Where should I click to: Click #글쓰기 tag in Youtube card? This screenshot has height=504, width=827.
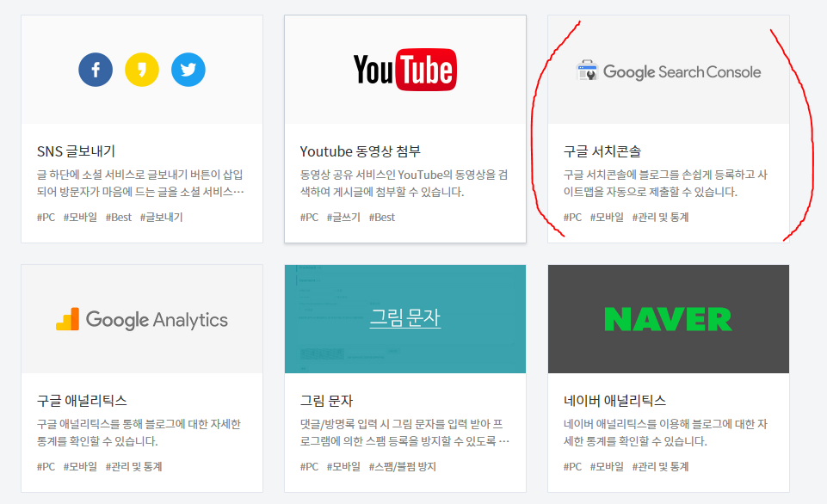(x=343, y=218)
